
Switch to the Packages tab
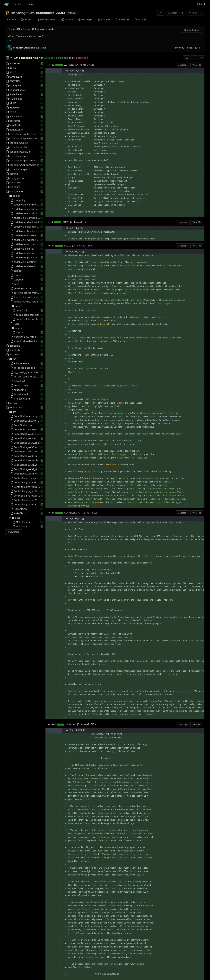[85, 19]
